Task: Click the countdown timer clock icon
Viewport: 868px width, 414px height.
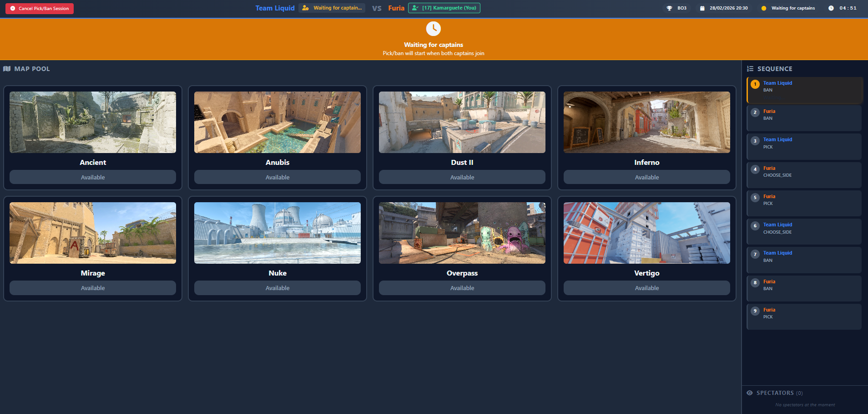Action: click(x=831, y=8)
